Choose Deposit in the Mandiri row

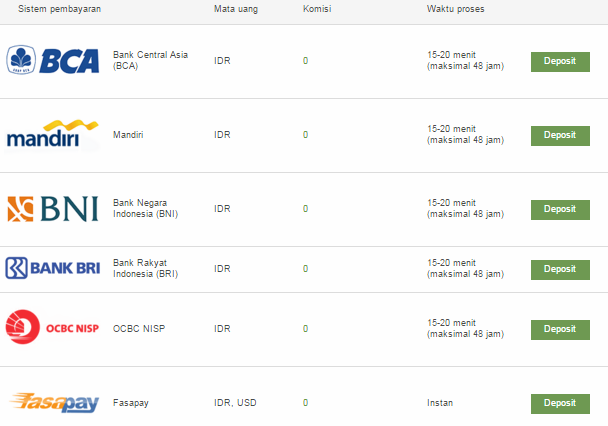click(560, 136)
